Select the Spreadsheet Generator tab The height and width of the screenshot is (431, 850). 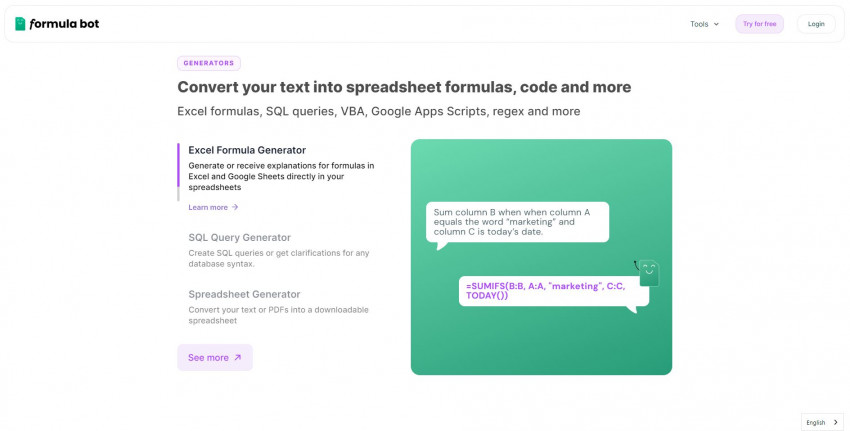[244, 294]
